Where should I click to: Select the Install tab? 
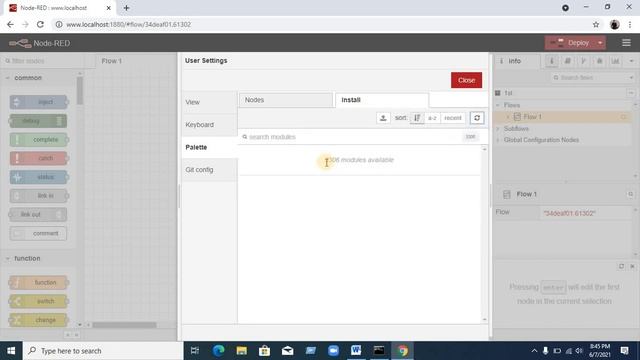pyautogui.click(x=382, y=100)
